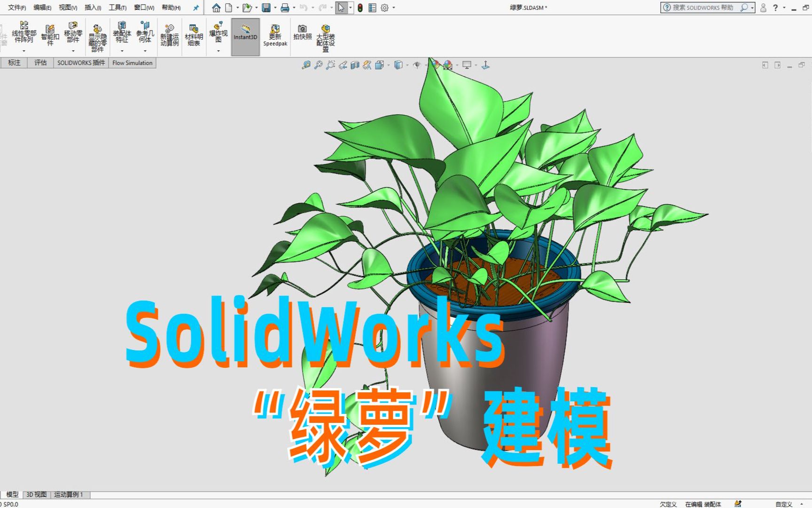Viewport: 812px width, 508px height.
Task: Open Reference Geometry (参考几何体)
Action: click(145, 32)
